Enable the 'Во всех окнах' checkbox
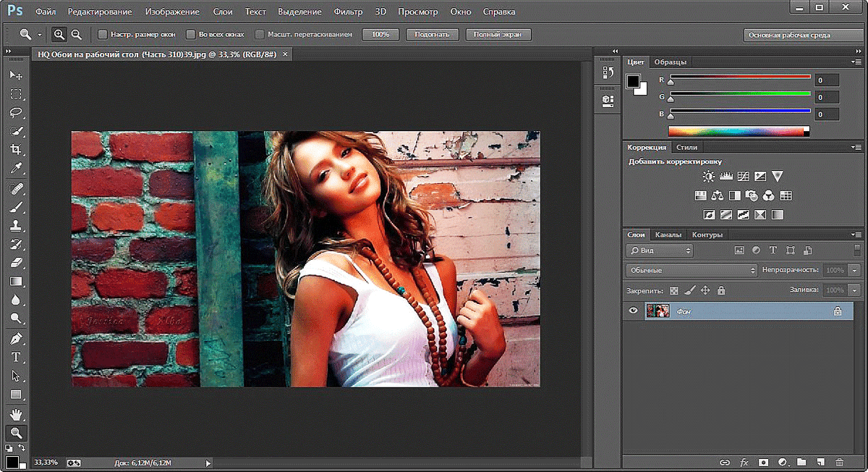Screen dimensions: 868x472 click(x=190, y=33)
